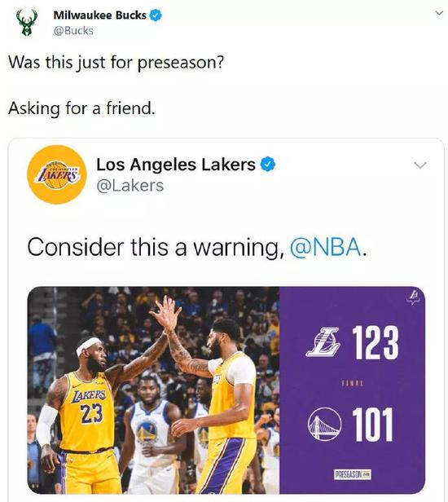Open the @NBA mention link
448x502 pixels.
[325, 247]
